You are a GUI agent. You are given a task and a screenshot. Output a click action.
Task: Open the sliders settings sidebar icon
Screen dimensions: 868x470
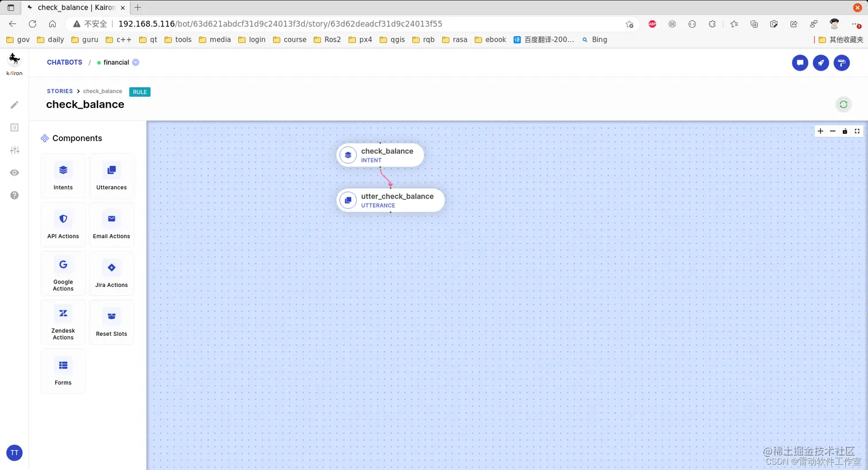click(14, 150)
